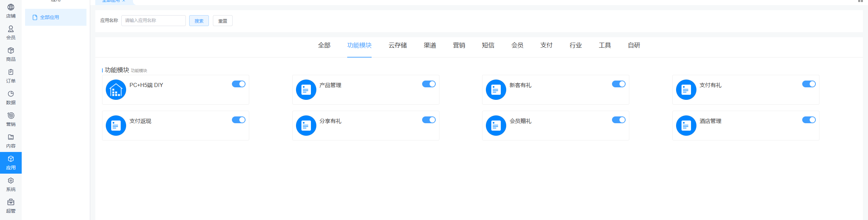
Task: Disable the 产品管理 switch
Action: pyautogui.click(x=429, y=84)
